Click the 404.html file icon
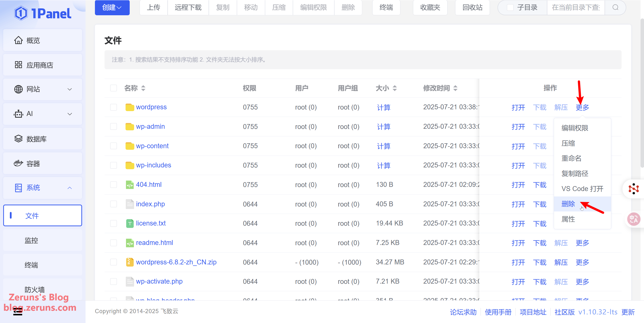 click(x=129, y=185)
